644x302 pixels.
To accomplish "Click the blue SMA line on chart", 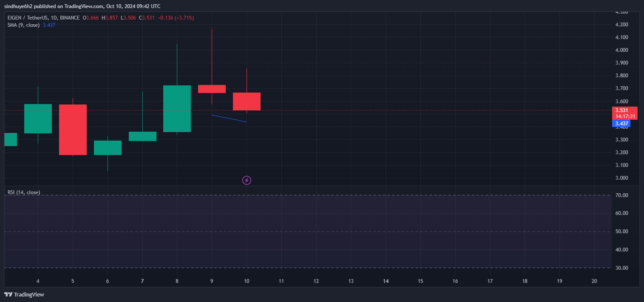I will point(229,119).
